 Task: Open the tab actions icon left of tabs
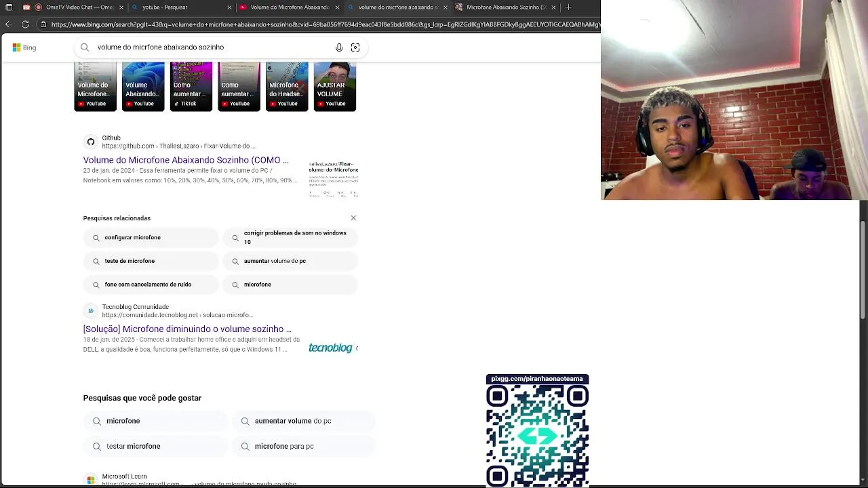9,7
